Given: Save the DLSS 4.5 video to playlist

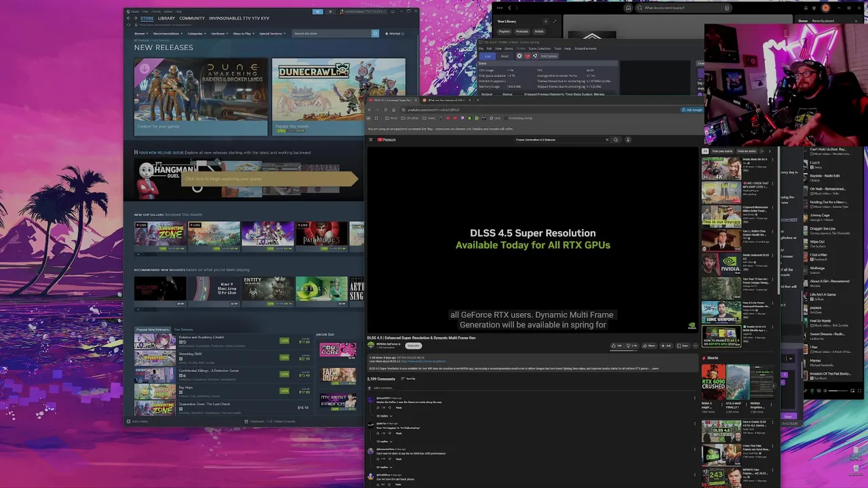Looking at the screenshot, I should pos(682,346).
